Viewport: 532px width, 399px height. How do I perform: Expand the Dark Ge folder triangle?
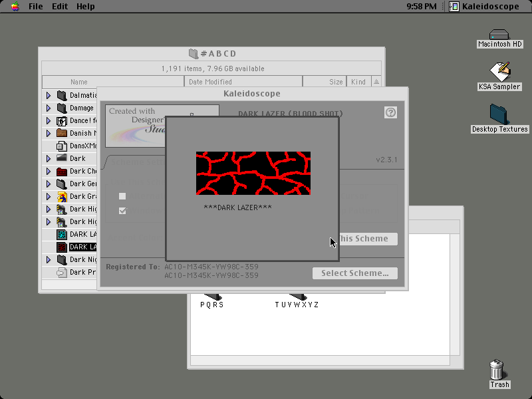(x=49, y=184)
